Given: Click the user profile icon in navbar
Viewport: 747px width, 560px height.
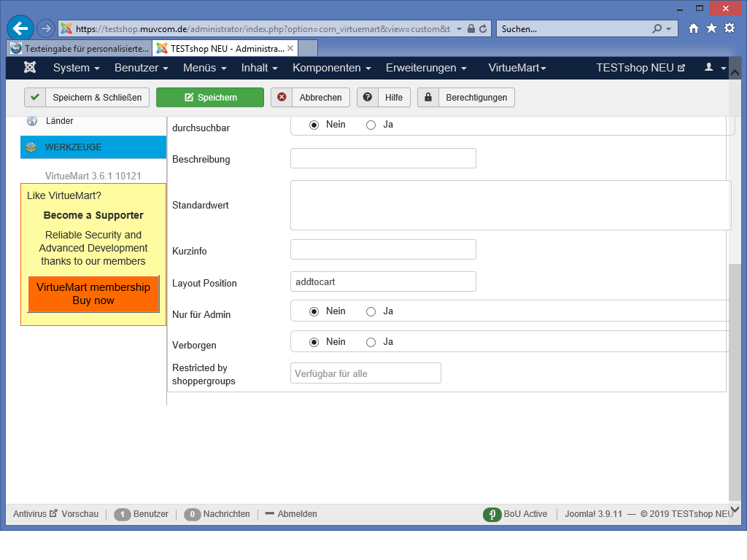Looking at the screenshot, I should point(709,68).
